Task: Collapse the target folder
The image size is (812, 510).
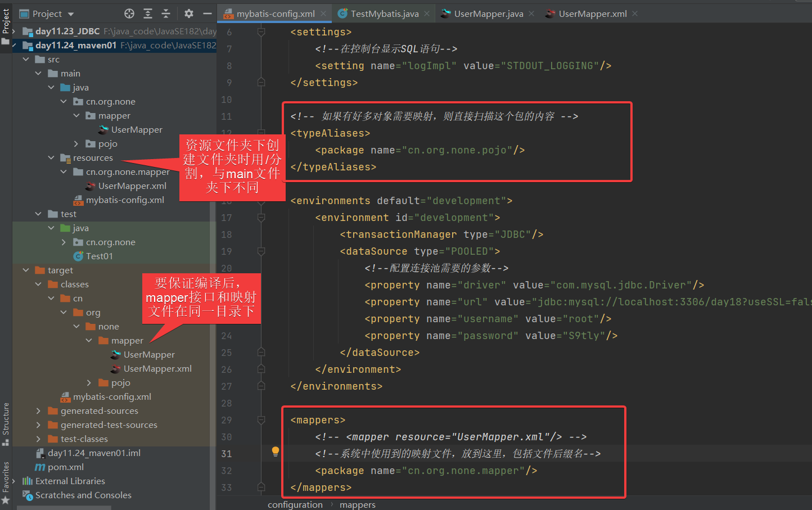Action: [26, 270]
